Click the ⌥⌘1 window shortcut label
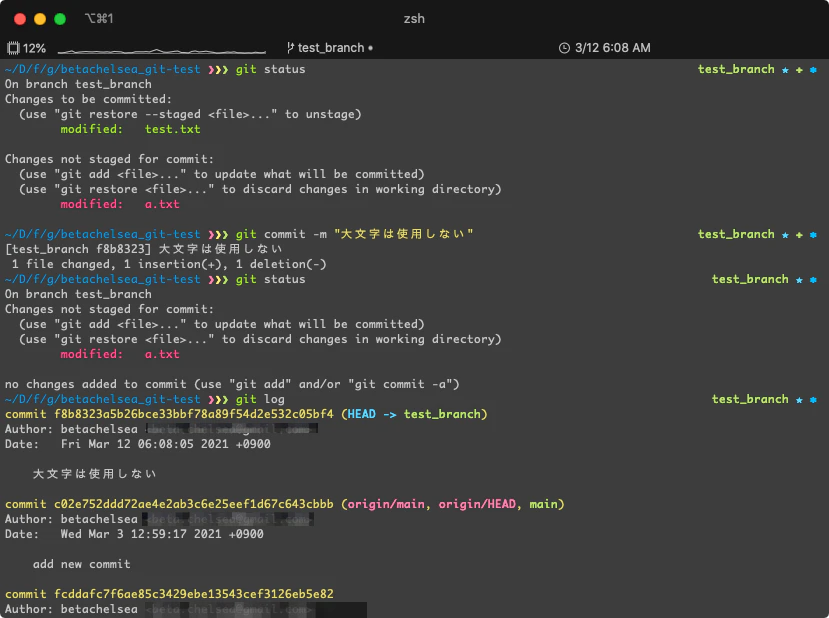Image resolution: width=829 pixels, height=618 pixels. 99,19
